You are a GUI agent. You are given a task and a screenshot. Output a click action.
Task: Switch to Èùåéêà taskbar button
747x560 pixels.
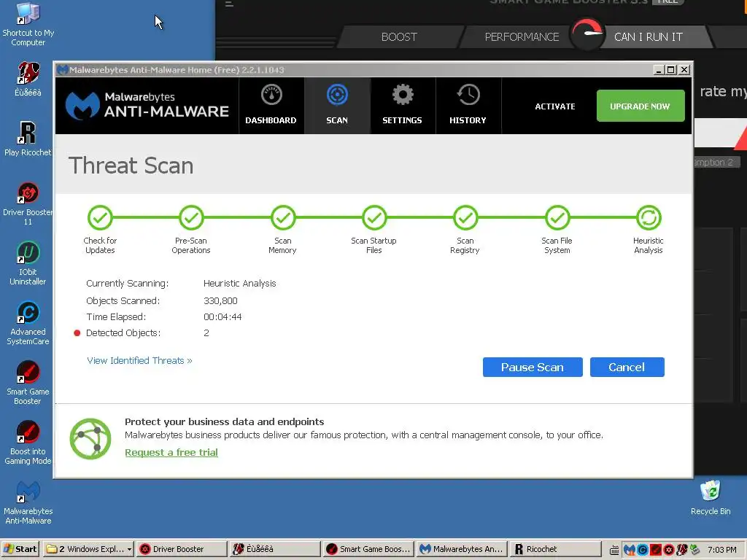[x=275, y=549]
